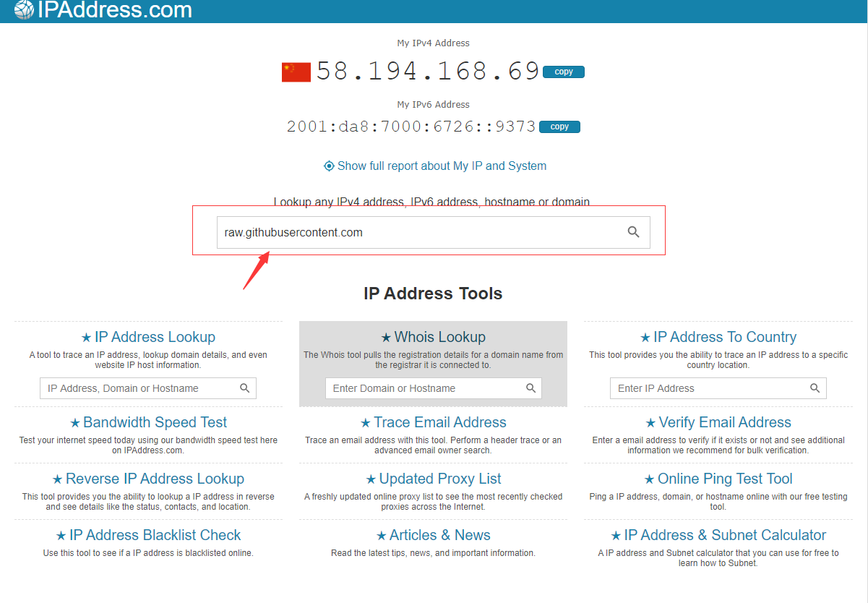Screen dimensions: 868x603
Task: Focus the Enter Domain or Hostname field
Action: [x=433, y=388]
